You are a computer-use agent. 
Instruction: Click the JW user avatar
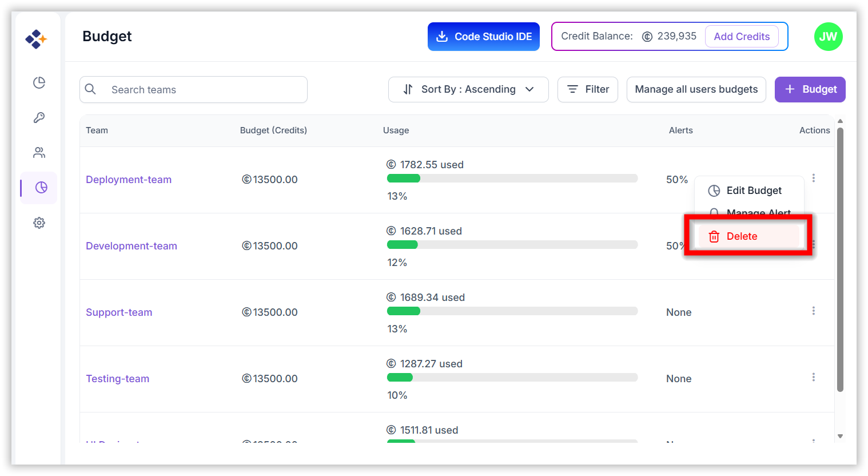pos(828,37)
